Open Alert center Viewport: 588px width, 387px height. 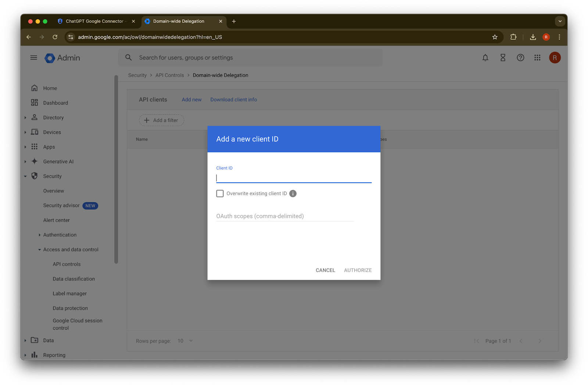click(57, 220)
